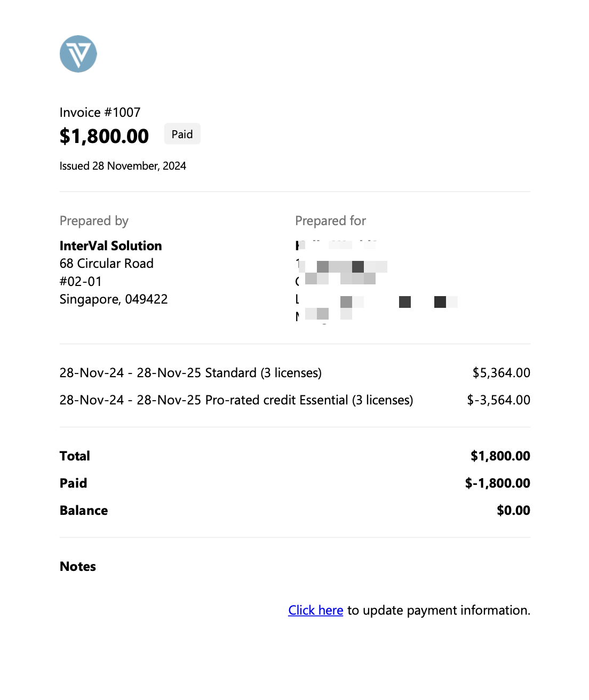Click the 'Prepared by' label

tap(94, 221)
